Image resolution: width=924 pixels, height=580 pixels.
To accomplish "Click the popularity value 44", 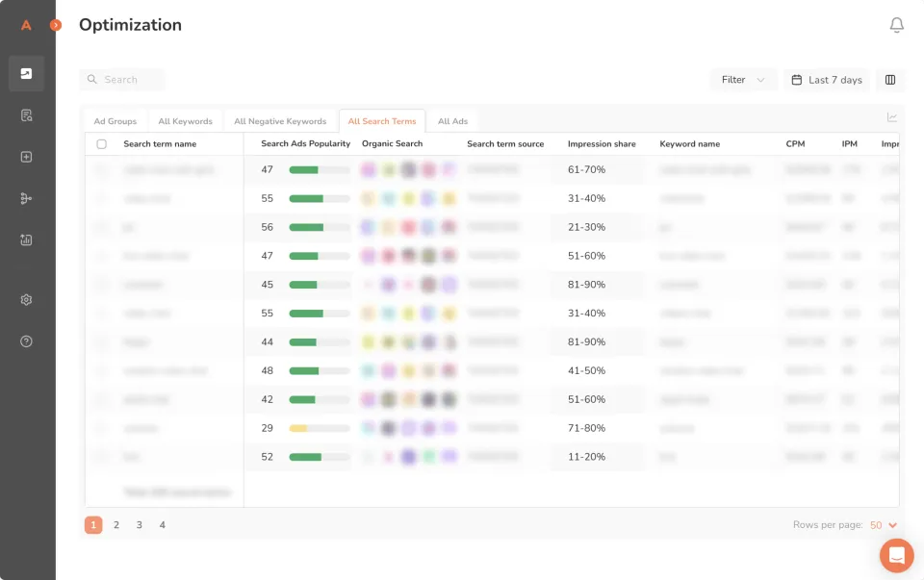I will 267,341.
